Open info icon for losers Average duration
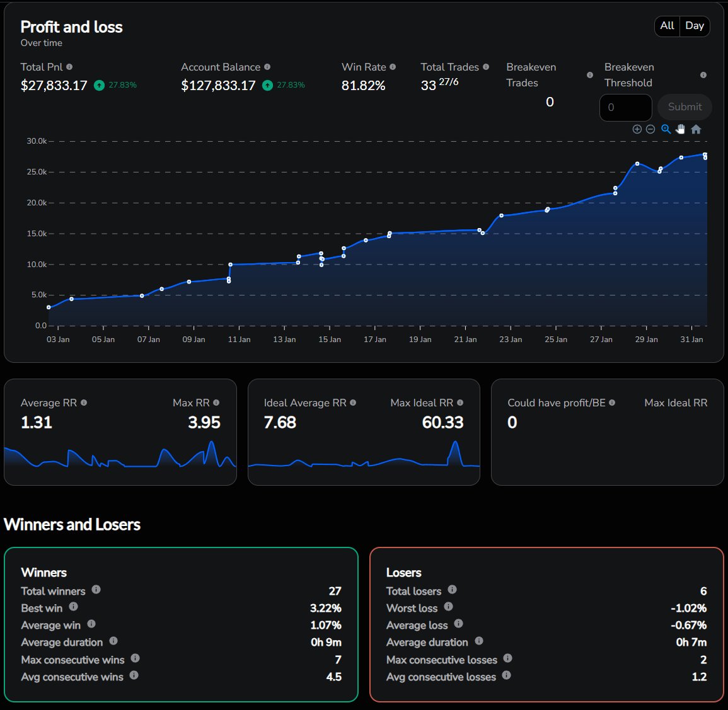 coord(478,641)
